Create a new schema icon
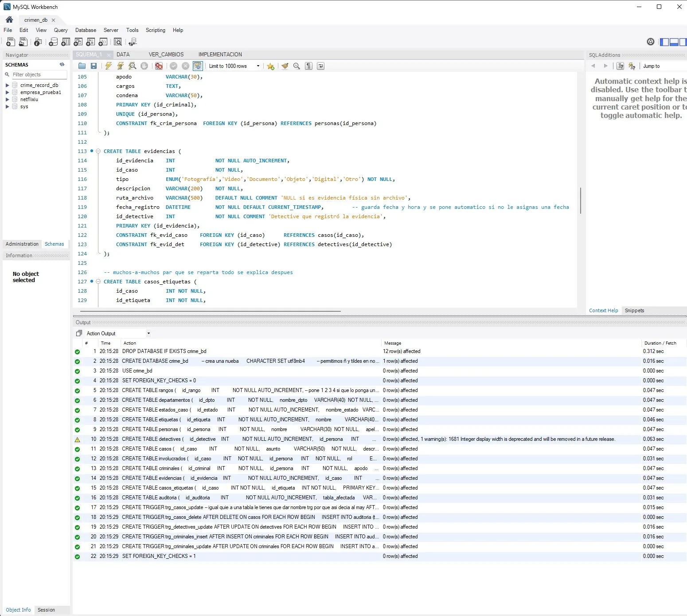 53,42
